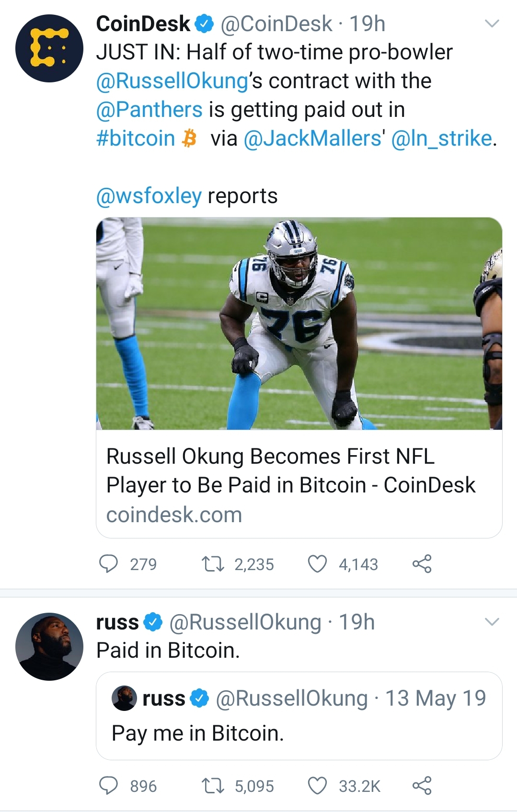The width and height of the screenshot is (517, 812).
Task: Reply to russ's "Paid in Bitcoin" tweet
Action: coord(108,786)
